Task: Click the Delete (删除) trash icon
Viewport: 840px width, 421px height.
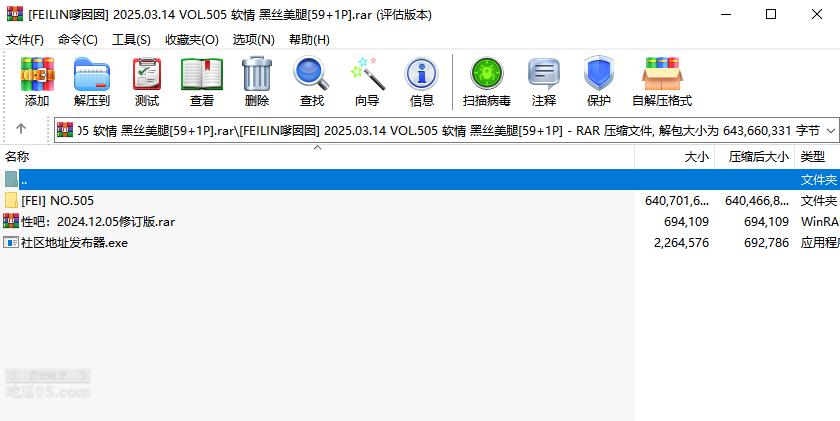Action: coord(257,82)
